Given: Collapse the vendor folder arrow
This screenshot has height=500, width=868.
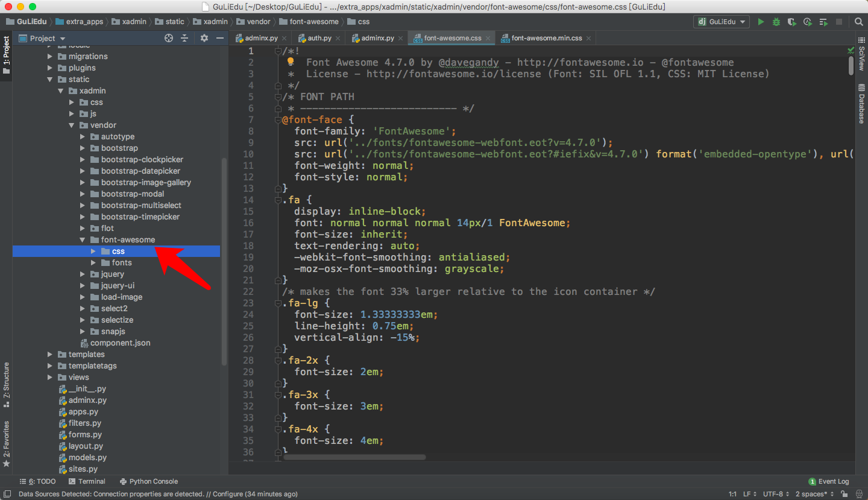Looking at the screenshot, I should point(72,125).
